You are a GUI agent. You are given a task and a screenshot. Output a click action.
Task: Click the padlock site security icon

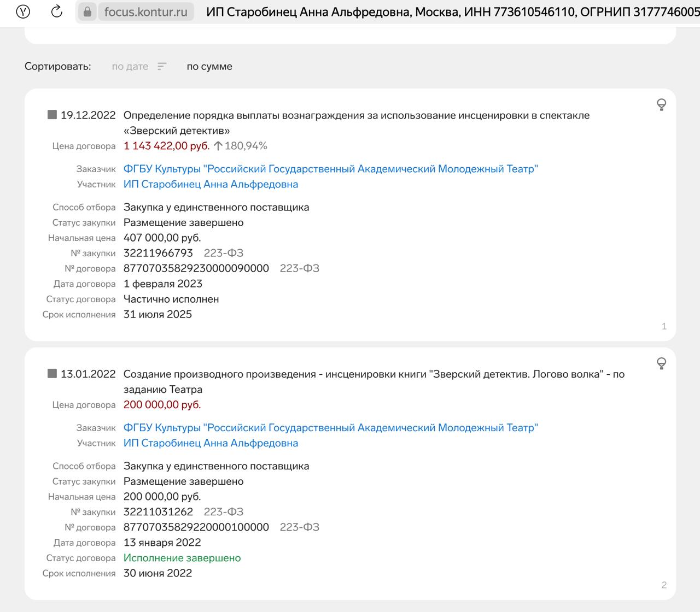pyautogui.click(x=87, y=11)
